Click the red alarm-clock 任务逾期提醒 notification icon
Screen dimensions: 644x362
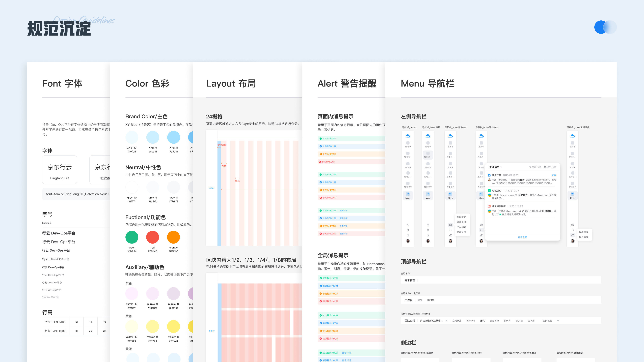point(489,206)
